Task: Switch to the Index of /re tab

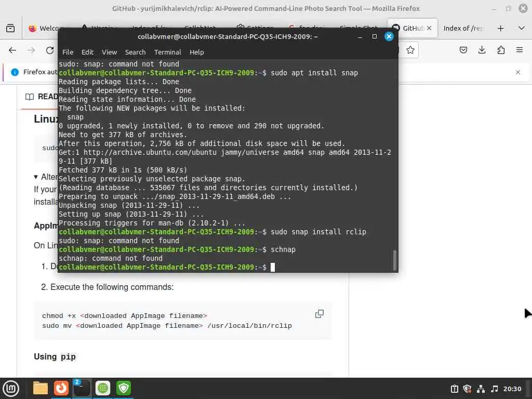Action: [463, 29]
